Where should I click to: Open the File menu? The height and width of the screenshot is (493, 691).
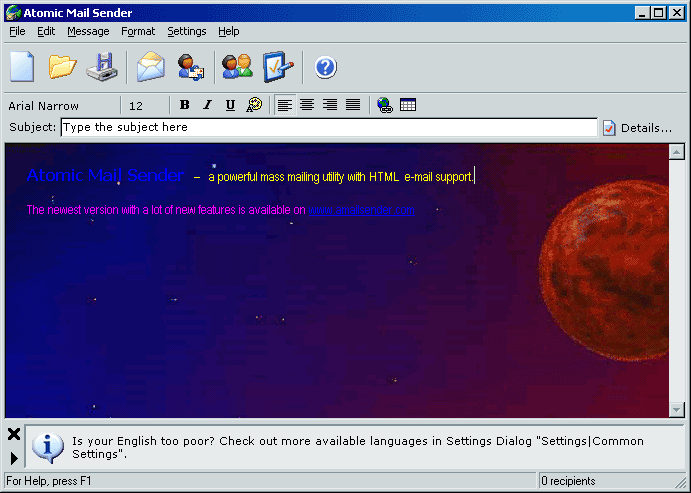(17, 31)
